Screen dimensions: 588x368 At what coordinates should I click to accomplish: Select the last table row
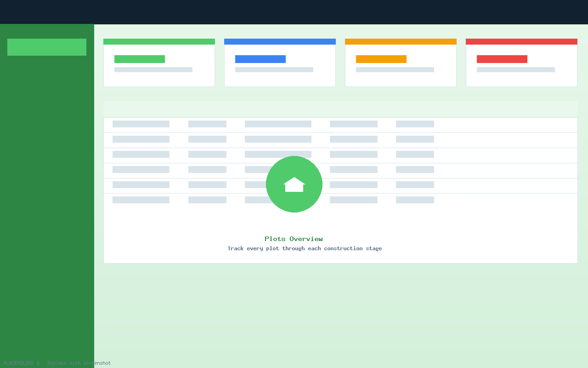[340, 200]
